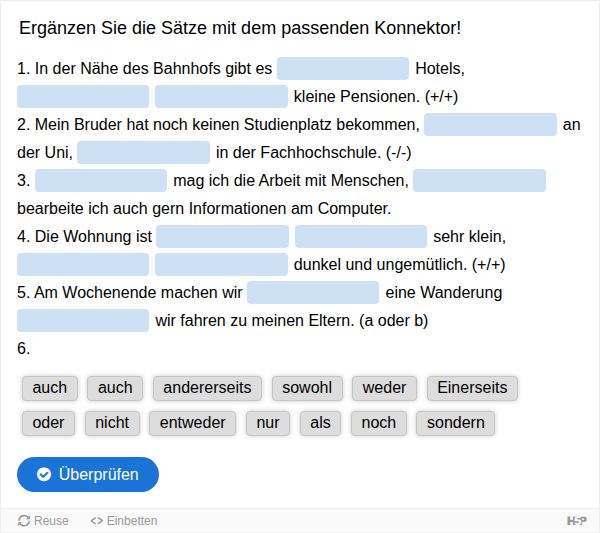Select the 'weder' word tile
The image size is (600, 533).
384,388
